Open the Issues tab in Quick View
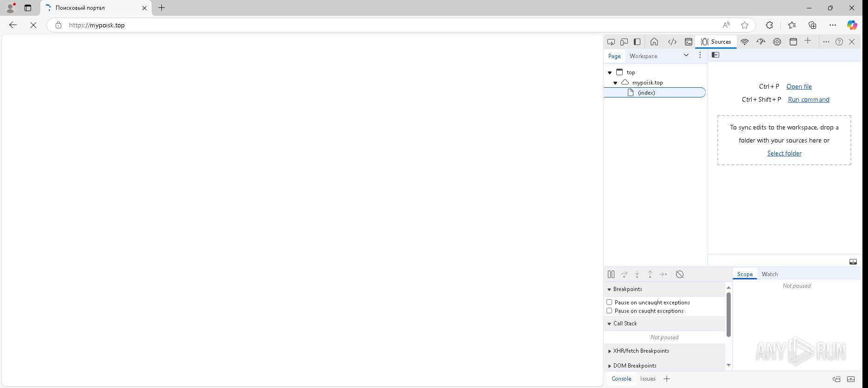Screen dimensions: 868x388 [x=648, y=379]
